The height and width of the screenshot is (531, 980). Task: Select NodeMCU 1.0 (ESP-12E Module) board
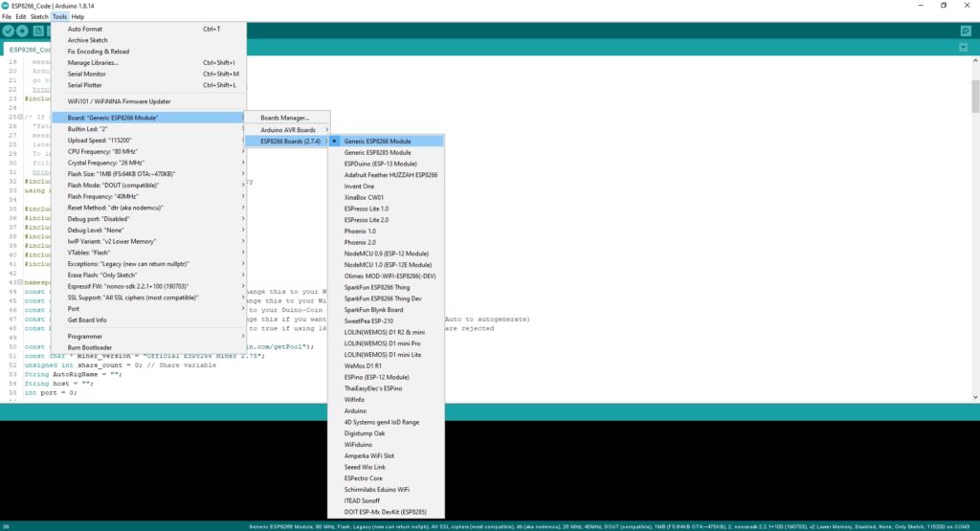[x=386, y=265]
